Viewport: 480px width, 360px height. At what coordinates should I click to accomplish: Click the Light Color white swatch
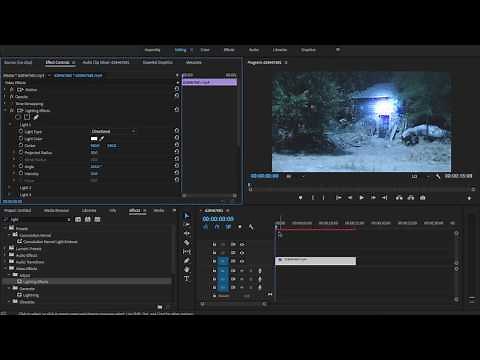pyautogui.click(x=94, y=138)
